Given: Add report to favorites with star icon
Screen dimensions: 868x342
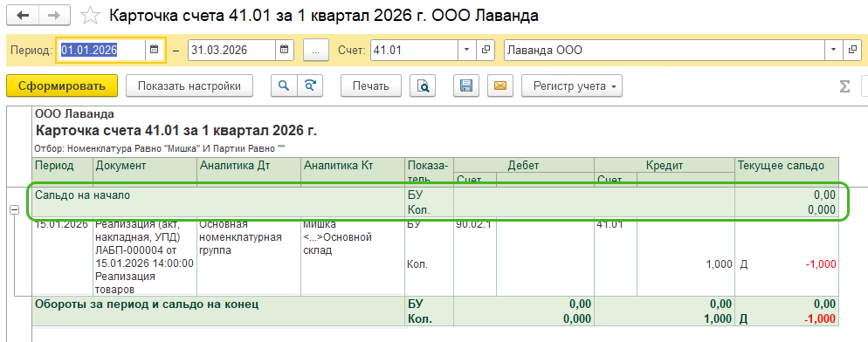Looking at the screenshot, I should [x=90, y=16].
